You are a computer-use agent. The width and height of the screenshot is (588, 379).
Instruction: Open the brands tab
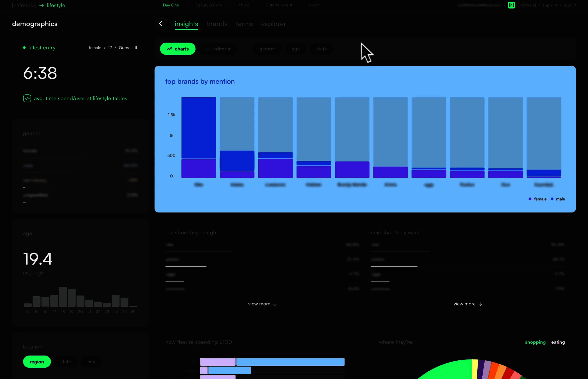(217, 24)
